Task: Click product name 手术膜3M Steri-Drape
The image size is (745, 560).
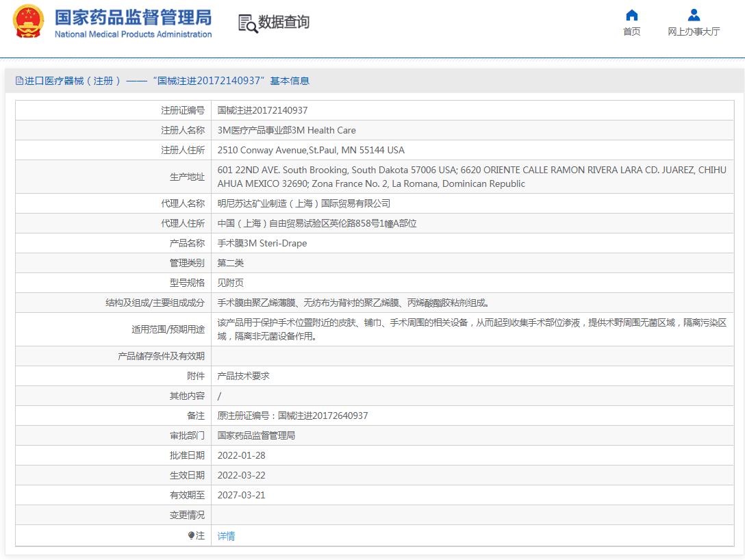Action: click(262, 243)
